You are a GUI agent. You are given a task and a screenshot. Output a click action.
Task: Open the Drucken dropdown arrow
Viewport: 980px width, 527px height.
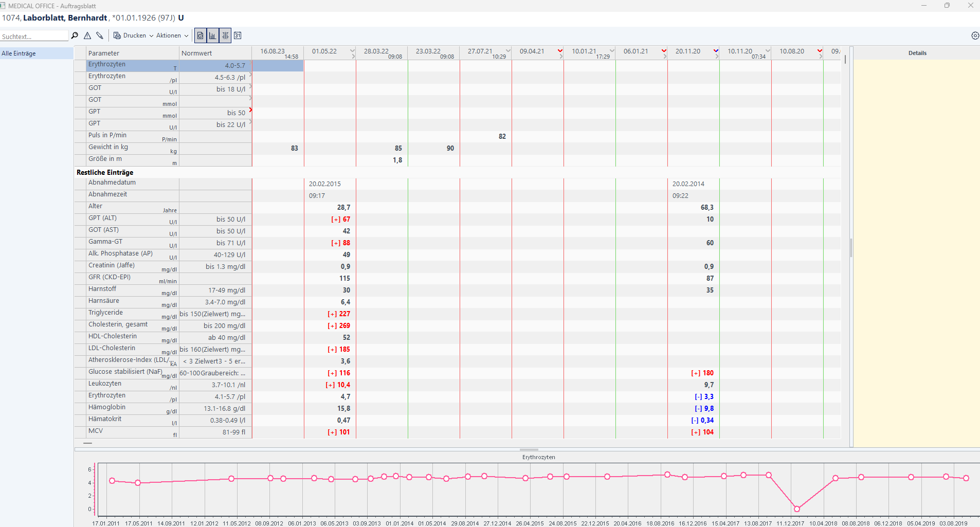(151, 36)
